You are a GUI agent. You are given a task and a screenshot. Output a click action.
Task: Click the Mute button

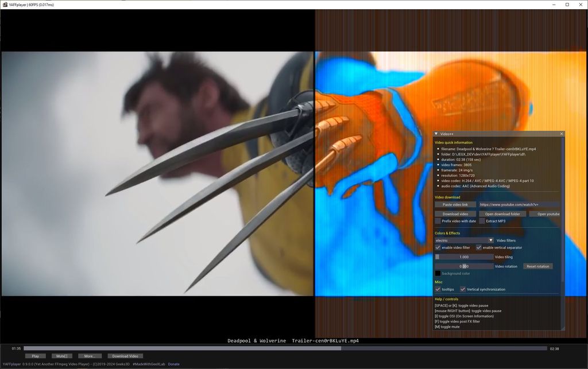point(62,356)
